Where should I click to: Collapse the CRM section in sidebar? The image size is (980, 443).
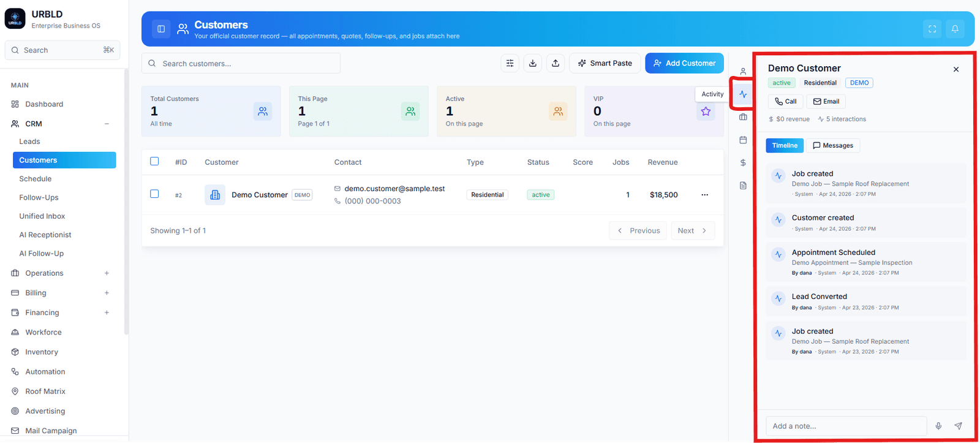[107, 124]
